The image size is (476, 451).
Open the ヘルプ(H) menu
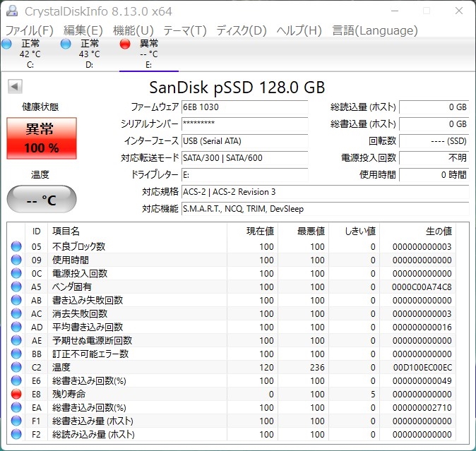[299, 30]
